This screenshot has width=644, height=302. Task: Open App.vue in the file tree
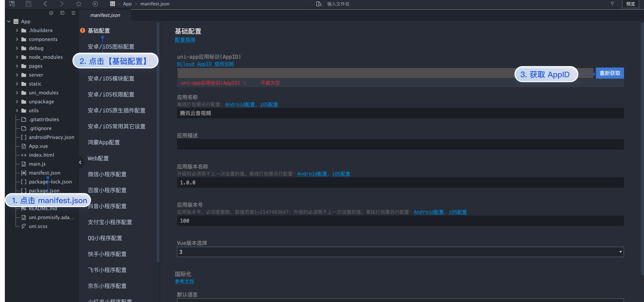click(38, 146)
